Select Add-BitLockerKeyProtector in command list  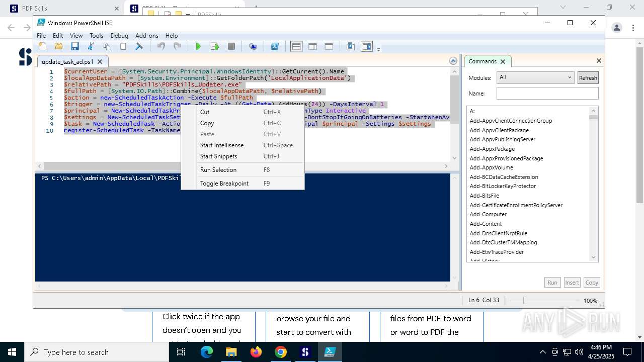click(503, 186)
